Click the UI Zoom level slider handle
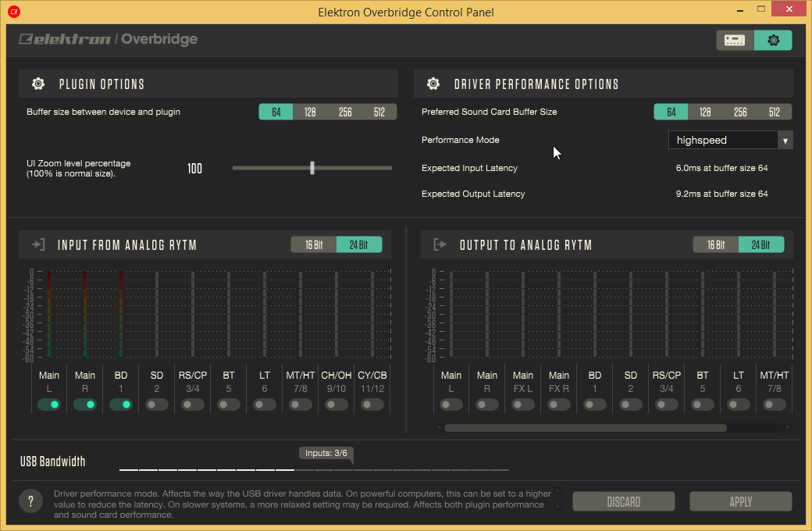 pos(312,167)
